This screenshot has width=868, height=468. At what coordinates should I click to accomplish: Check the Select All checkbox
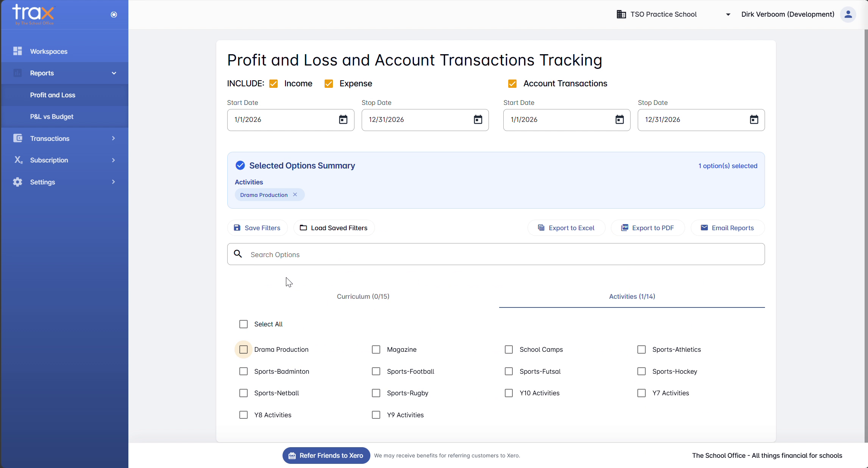pos(244,324)
